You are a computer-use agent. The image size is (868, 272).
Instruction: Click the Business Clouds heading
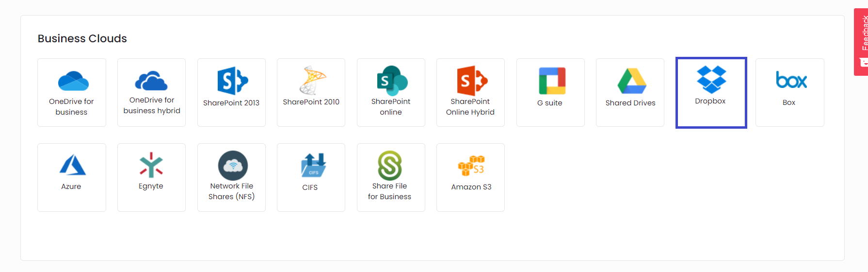click(82, 38)
